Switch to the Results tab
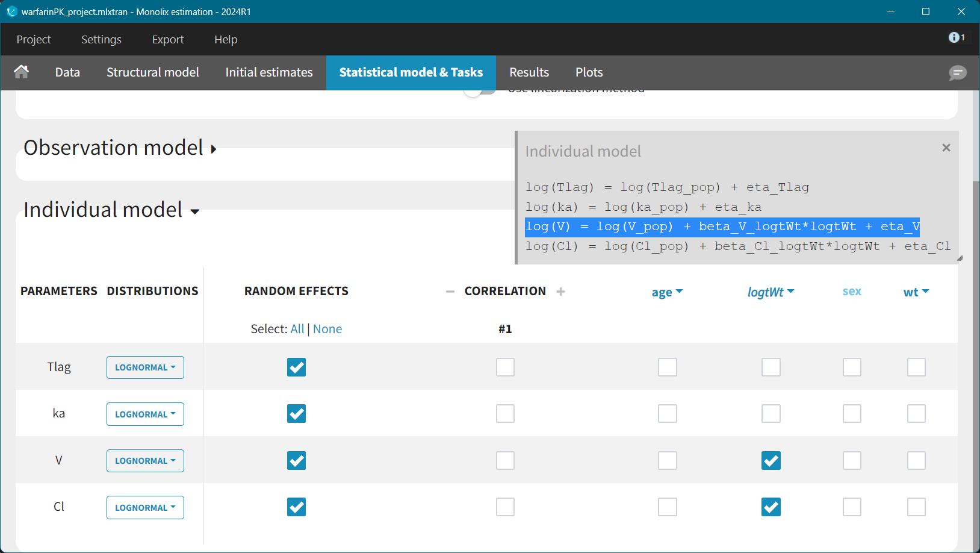 click(x=529, y=72)
